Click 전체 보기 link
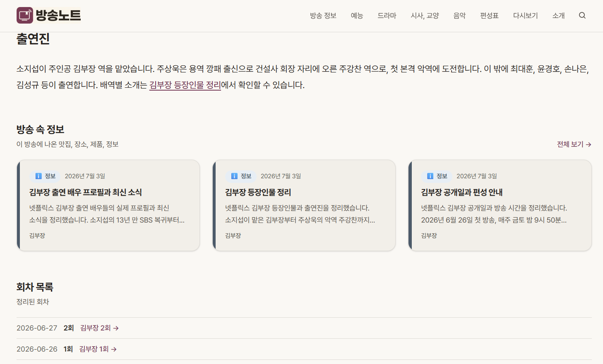This screenshot has height=364, width=603. click(x=574, y=144)
